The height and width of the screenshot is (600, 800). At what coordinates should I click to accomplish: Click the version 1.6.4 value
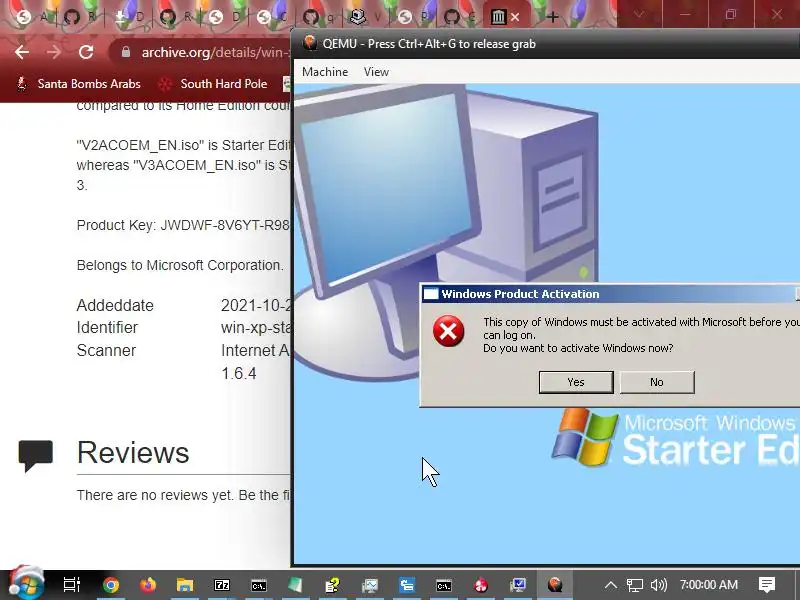(x=239, y=373)
